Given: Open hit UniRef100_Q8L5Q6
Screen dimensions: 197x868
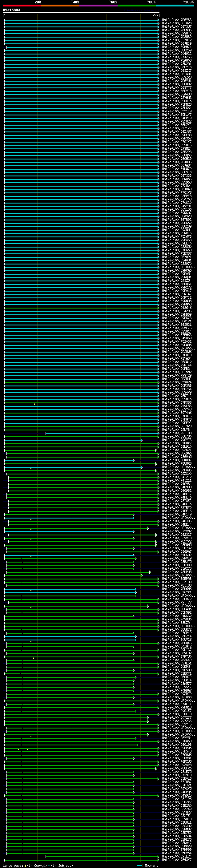Looking at the screenshot, I should point(177,30).
